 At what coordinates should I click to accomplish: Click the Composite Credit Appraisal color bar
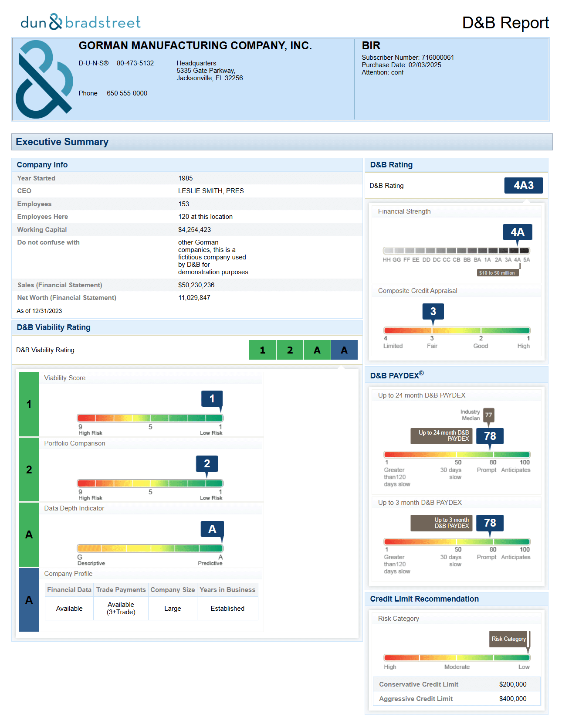(457, 330)
